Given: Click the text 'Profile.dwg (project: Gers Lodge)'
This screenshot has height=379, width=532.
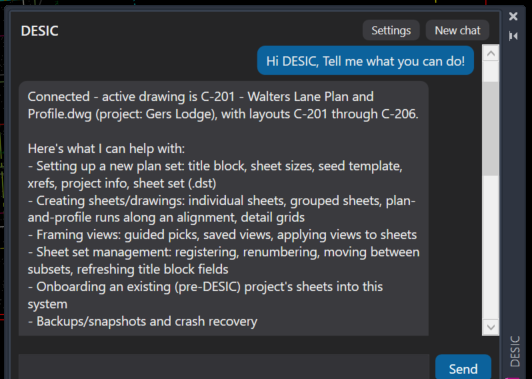Looking at the screenshot, I should coord(122,114).
